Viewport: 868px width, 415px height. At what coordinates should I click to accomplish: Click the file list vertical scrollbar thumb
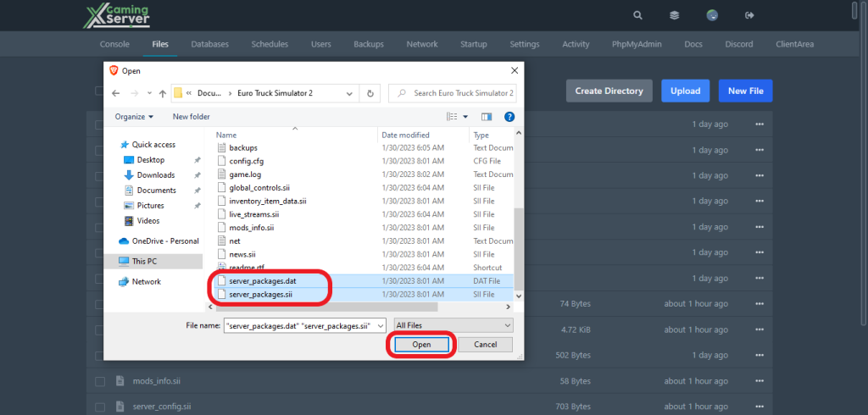point(519,249)
